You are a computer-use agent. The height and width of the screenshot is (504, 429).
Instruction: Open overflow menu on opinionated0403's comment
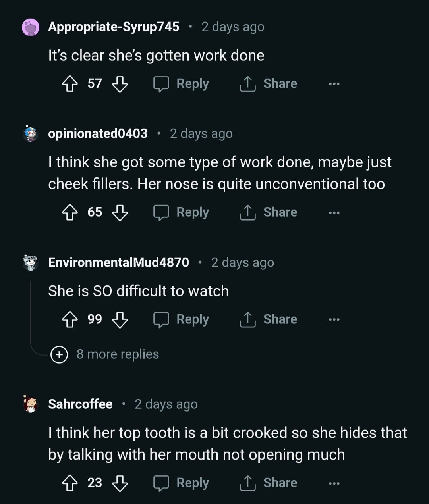[x=334, y=213]
